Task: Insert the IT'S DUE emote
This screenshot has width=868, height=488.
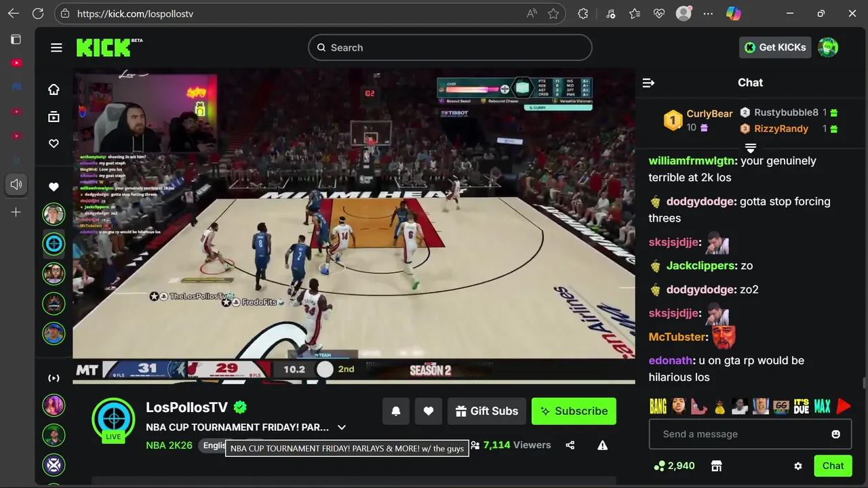Action: click(x=802, y=406)
